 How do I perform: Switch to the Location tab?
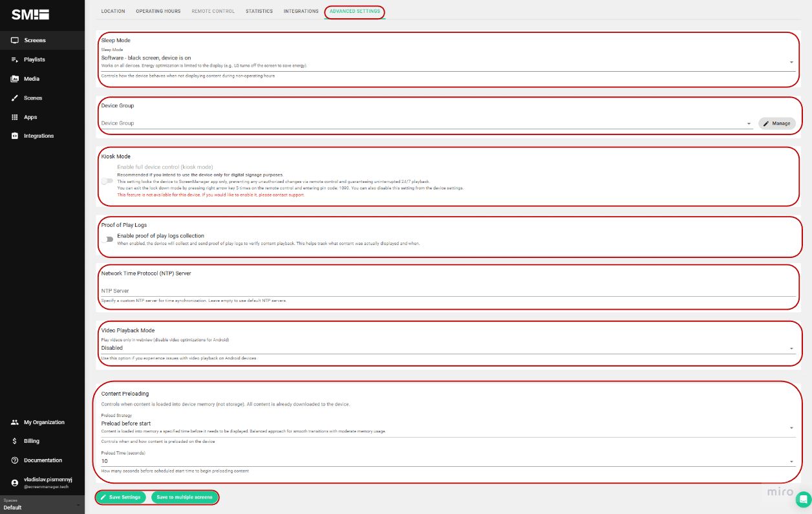[x=113, y=11]
